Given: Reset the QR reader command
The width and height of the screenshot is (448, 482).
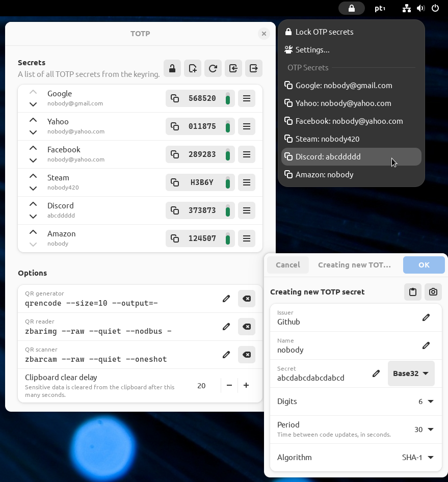Looking at the screenshot, I should pyautogui.click(x=247, y=327).
